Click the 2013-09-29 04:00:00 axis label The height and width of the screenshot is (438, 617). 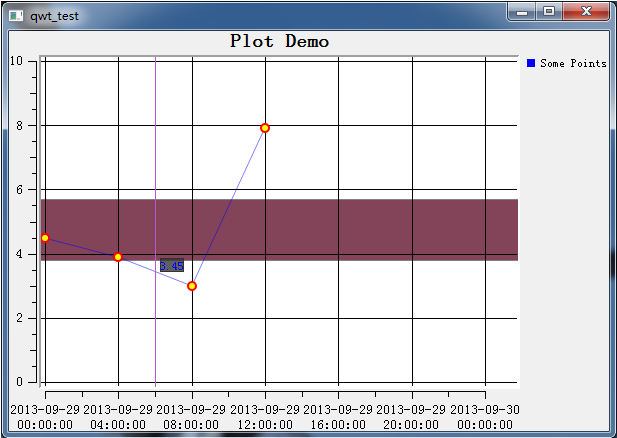point(118,417)
